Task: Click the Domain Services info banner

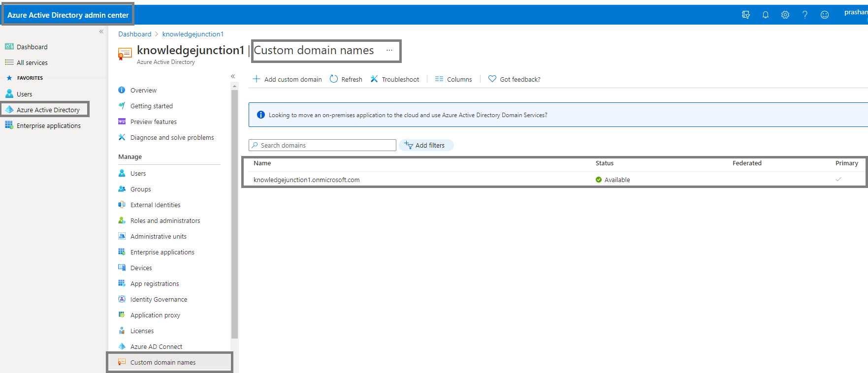Action: pyautogui.click(x=558, y=115)
